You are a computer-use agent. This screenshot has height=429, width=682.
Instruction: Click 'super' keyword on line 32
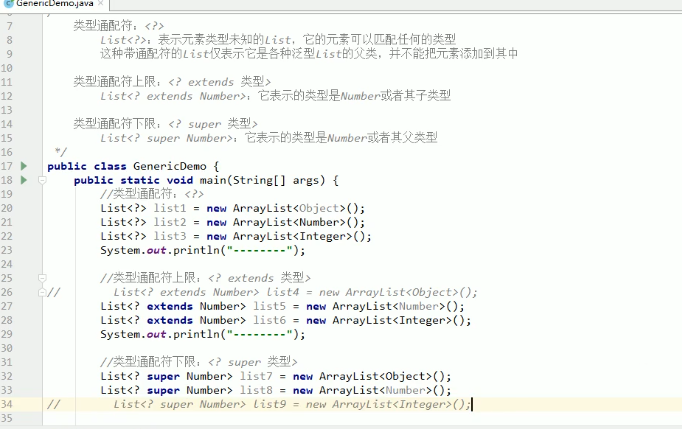coord(163,376)
